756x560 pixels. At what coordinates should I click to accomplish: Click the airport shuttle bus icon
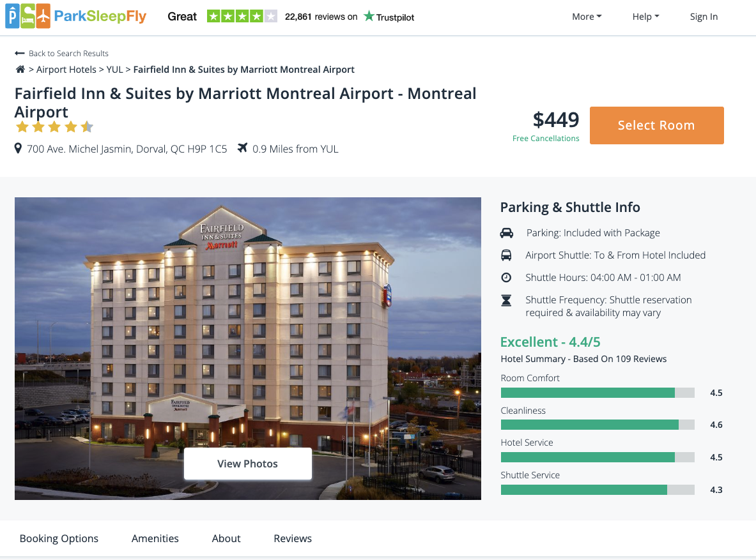click(x=506, y=255)
